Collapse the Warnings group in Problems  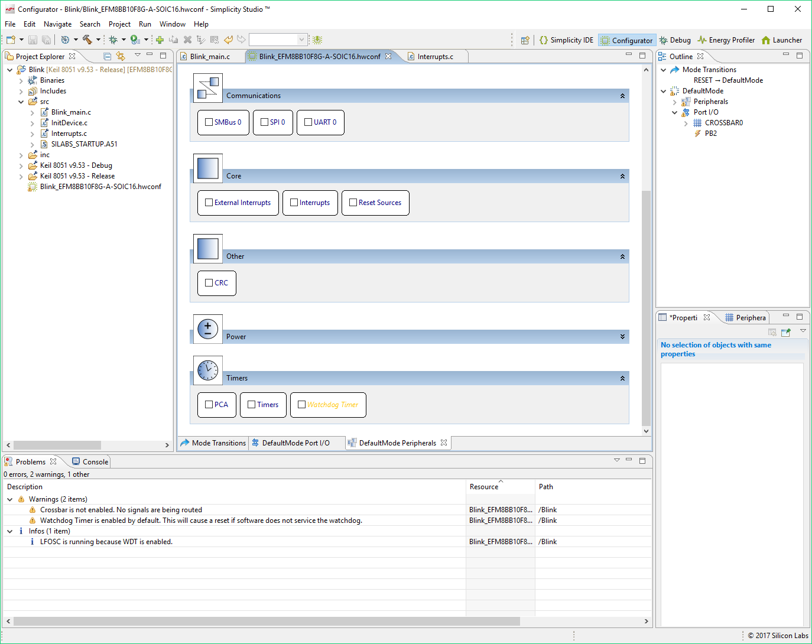pyautogui.click(x=10, y=499)
